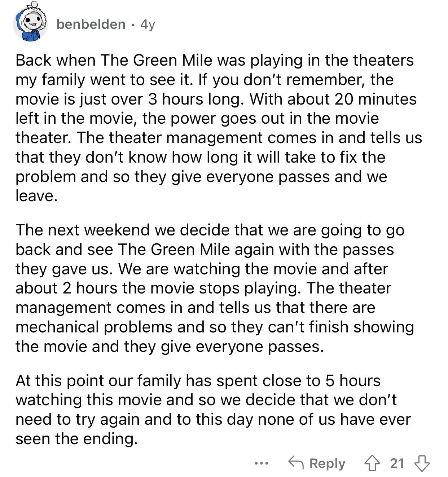The height and width of the screenshot is (477, 448).
Task: Click the paragraph starting 'Back when The Green Mile'
Action: (x=219, y=128)
